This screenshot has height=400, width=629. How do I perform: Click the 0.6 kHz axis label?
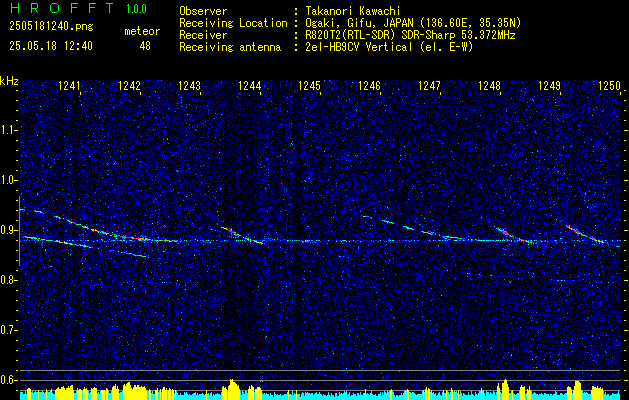pos(7,380)
